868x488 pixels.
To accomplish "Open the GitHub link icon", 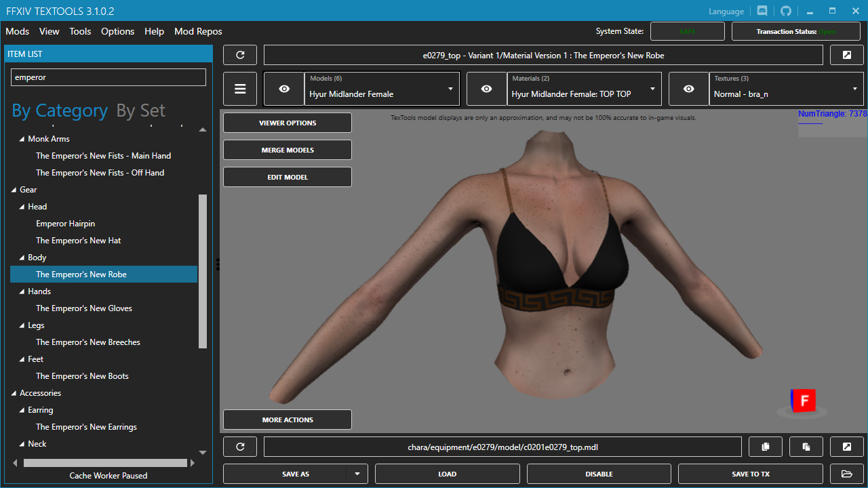I will tap(786, 11).
